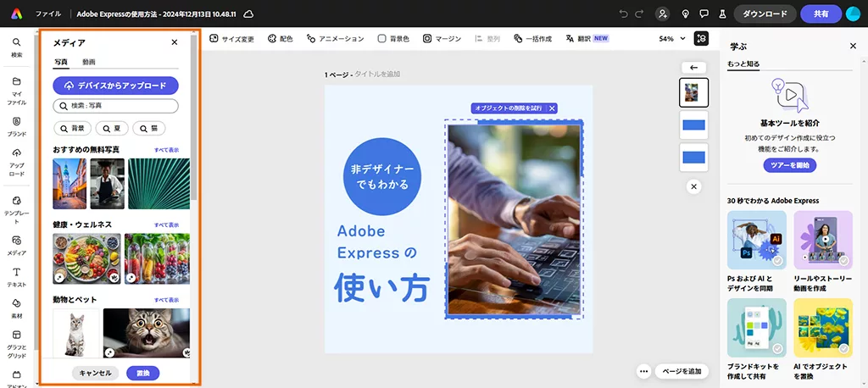Screen dimensions: 868x388
Task: Open Animation (アニメーション) toolbar tool
Action: (x=336, y=39)
